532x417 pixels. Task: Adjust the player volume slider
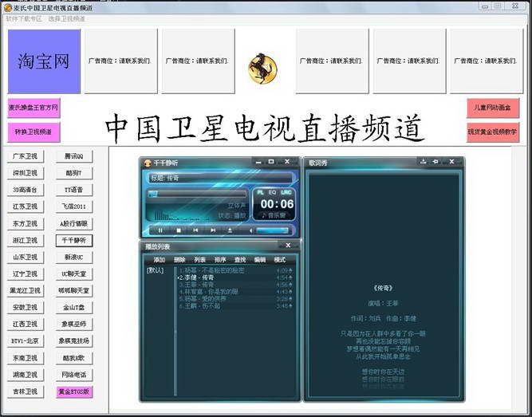[272, 230]
